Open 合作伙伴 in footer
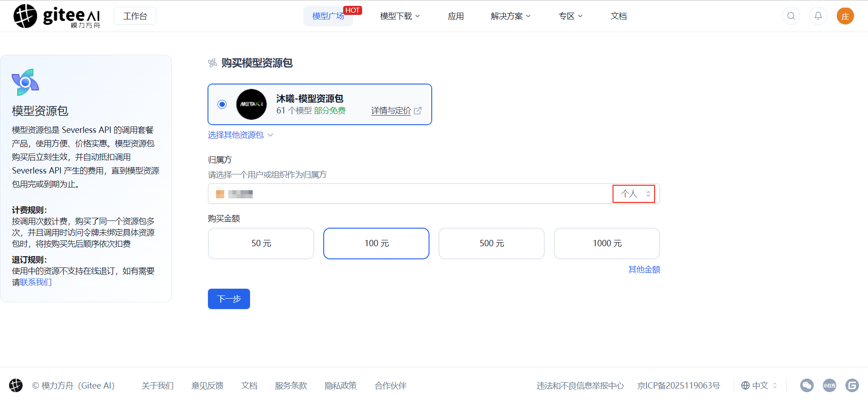This screenshot has height=403, width=868. tap(390, 385)
